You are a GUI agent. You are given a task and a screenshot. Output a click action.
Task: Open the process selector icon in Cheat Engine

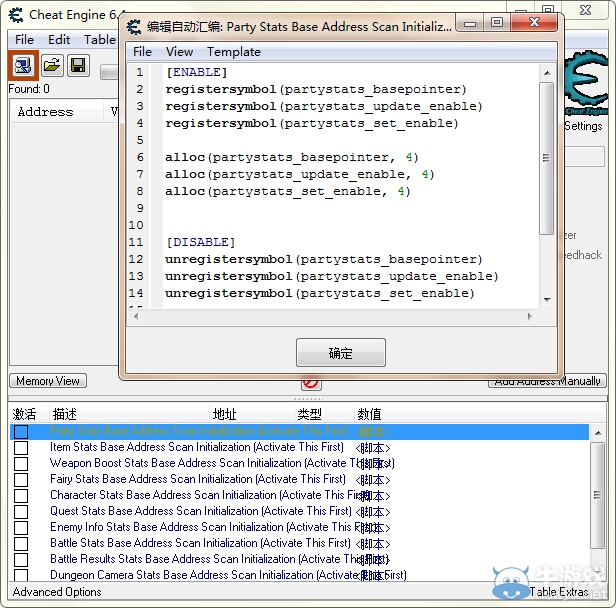coord(23,66)
